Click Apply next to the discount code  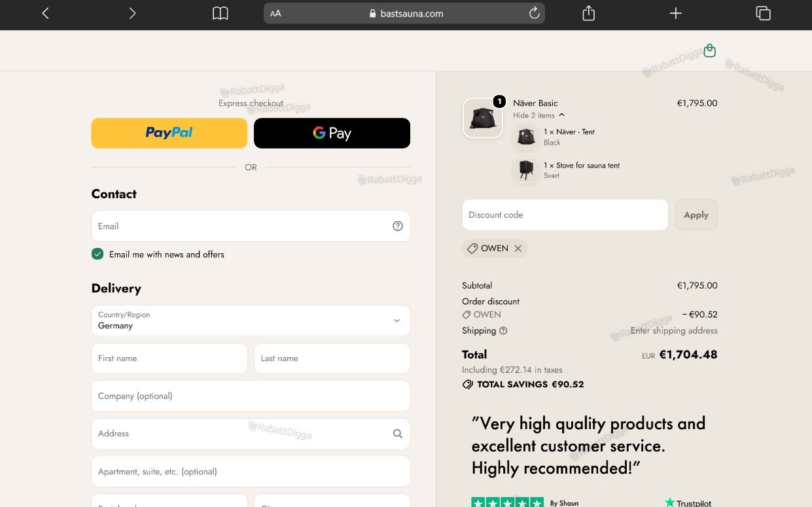[x=696, y=215]
